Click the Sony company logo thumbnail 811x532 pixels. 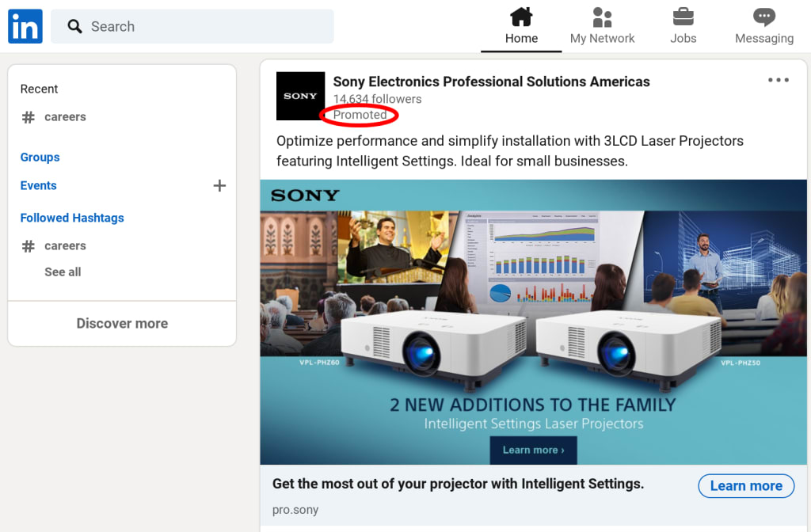300,96
